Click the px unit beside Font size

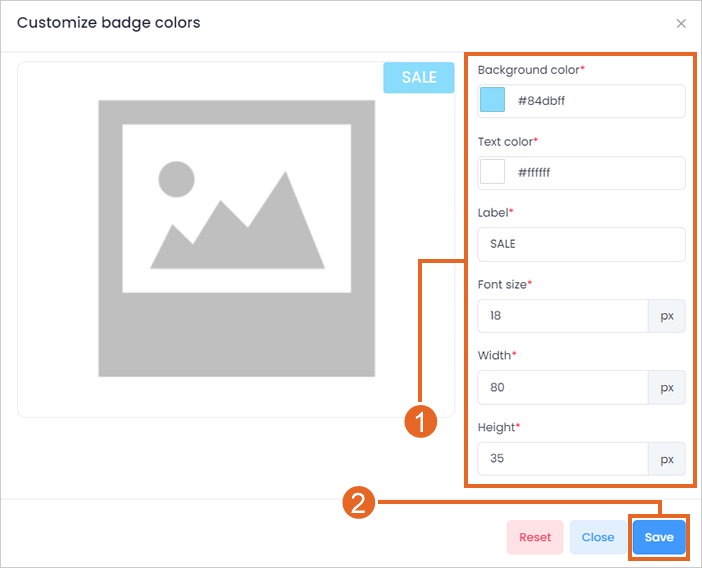[x=667, y=316]
